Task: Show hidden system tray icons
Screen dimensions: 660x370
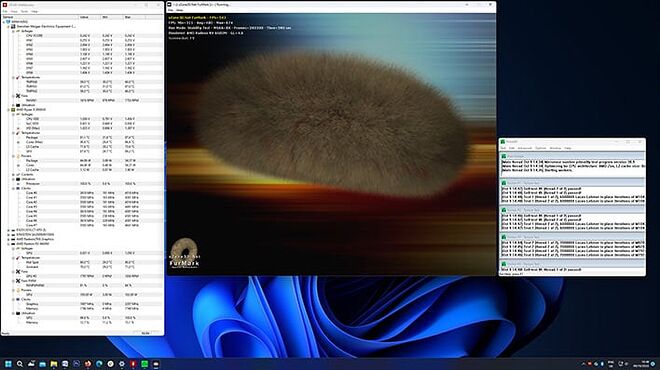Action: (x=583, y=364)
